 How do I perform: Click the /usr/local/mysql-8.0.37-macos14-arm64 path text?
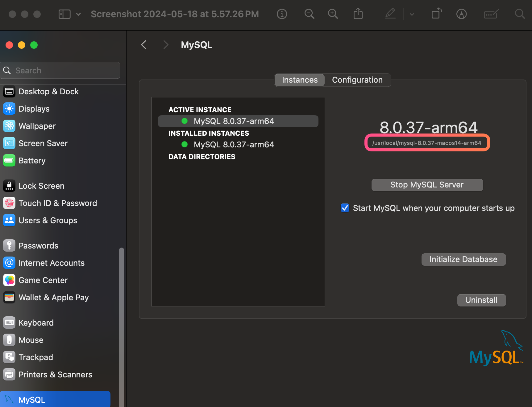(427, 143)
